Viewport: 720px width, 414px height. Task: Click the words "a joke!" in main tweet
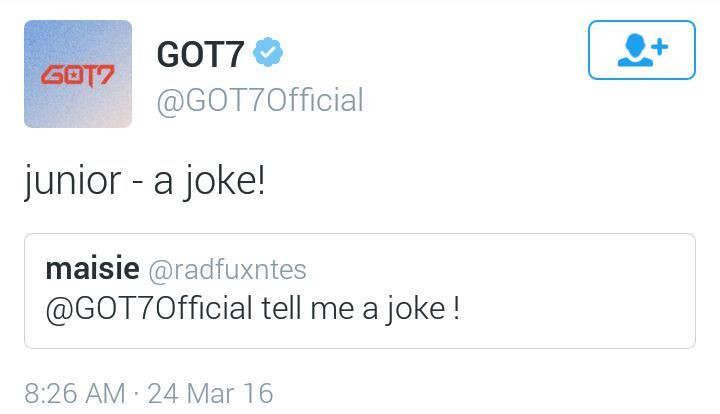point(209,185)
